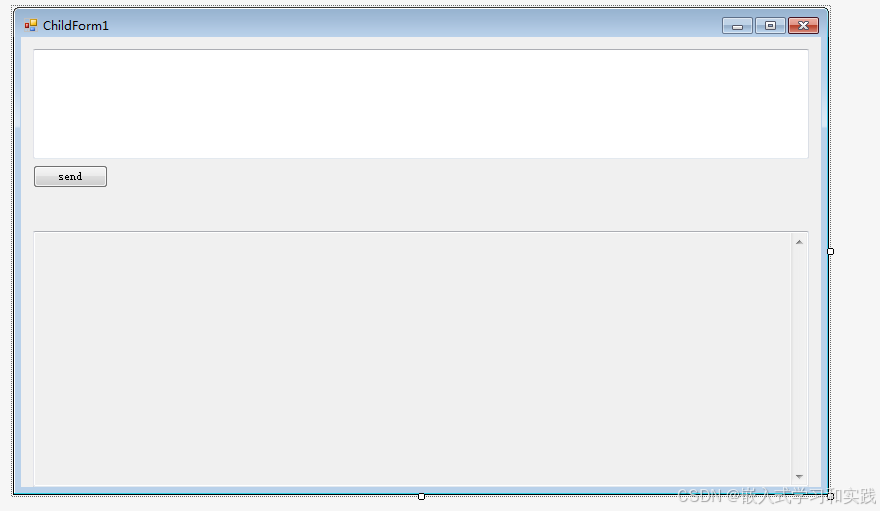Select the lower gray multiline text box
This screenshot has height=511, width=880.
pos(412,359)
